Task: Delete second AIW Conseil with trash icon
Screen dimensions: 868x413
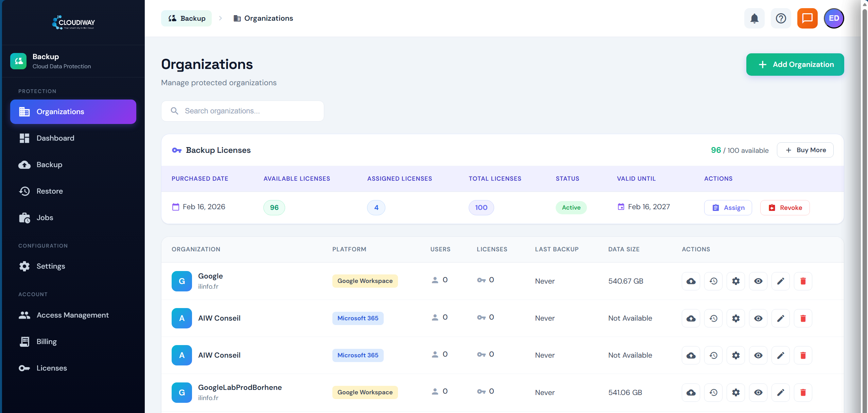Action: (x=803, y=355)
